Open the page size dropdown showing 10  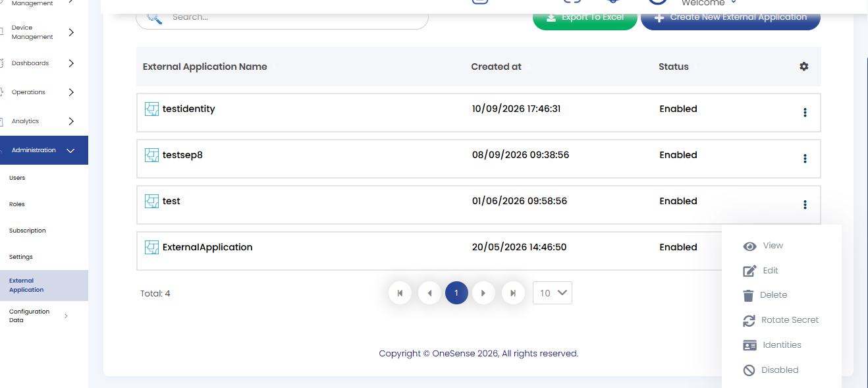(553, 293)
